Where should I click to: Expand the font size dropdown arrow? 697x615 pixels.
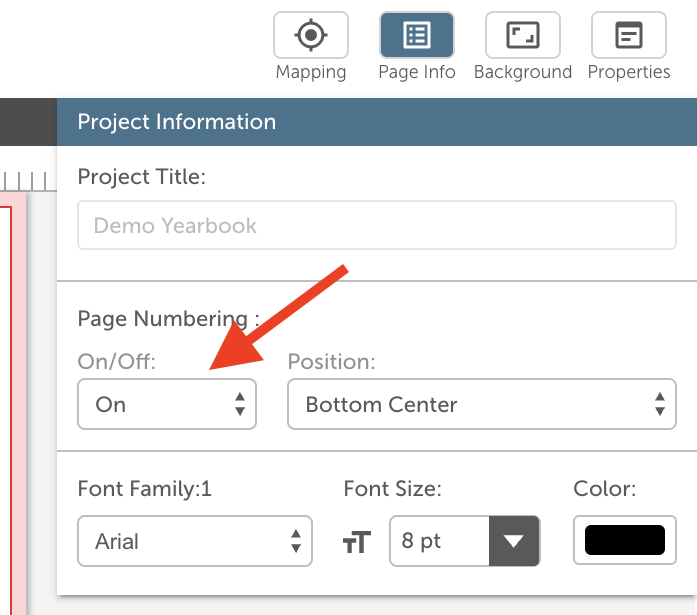pyautogui.click(x=514, y=541)
